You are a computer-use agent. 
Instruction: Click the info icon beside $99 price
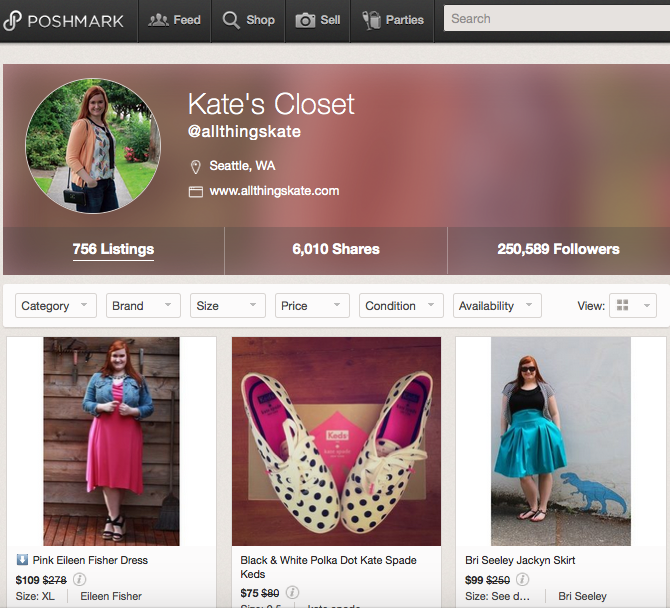coord(523,579)
